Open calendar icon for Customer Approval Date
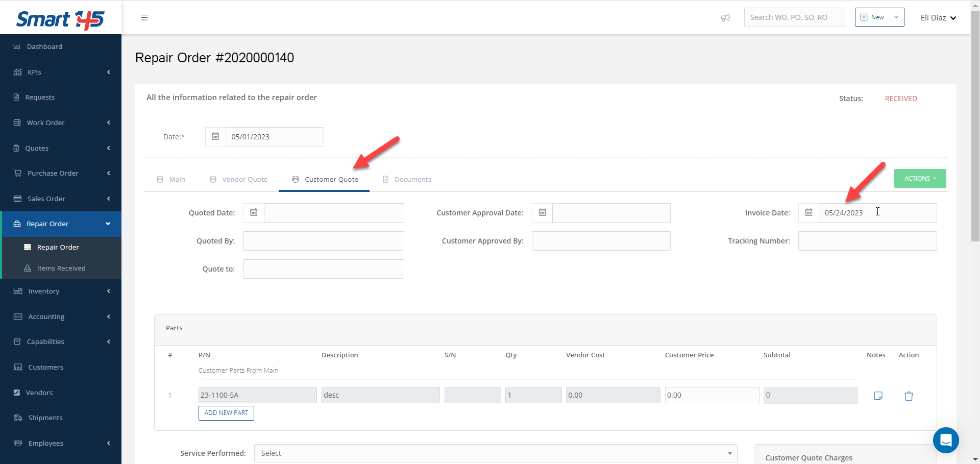 point(542,213)
